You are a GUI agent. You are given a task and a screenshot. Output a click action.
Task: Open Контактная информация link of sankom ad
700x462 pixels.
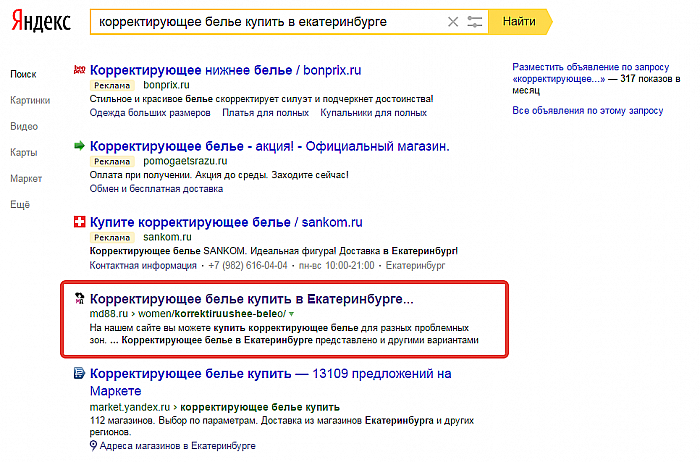pos(143,265)
